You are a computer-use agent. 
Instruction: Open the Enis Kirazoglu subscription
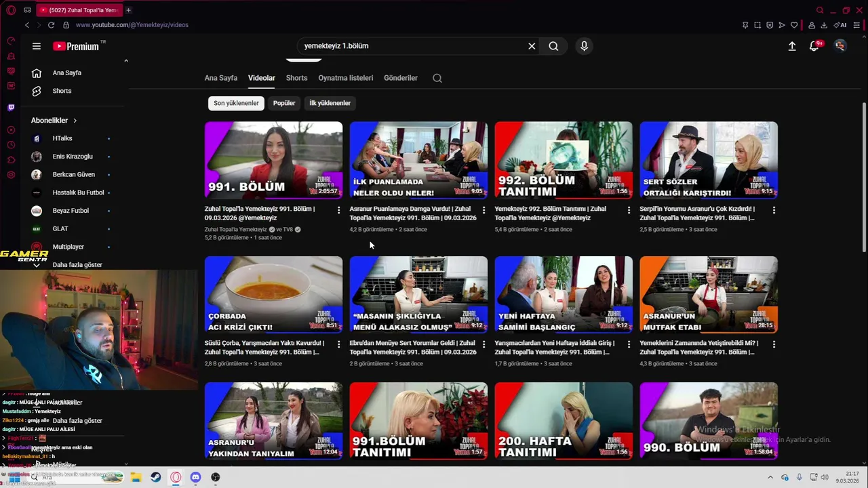pos(71,157)
